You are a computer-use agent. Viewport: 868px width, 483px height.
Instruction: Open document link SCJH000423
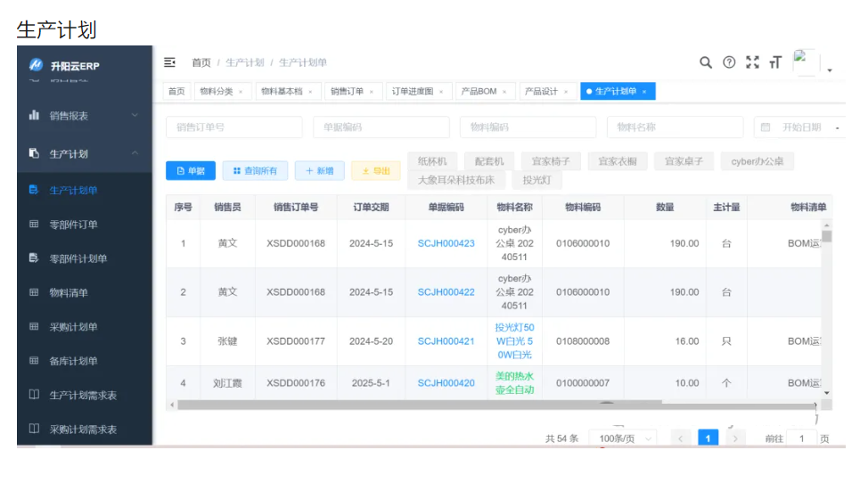click(446, 243)
